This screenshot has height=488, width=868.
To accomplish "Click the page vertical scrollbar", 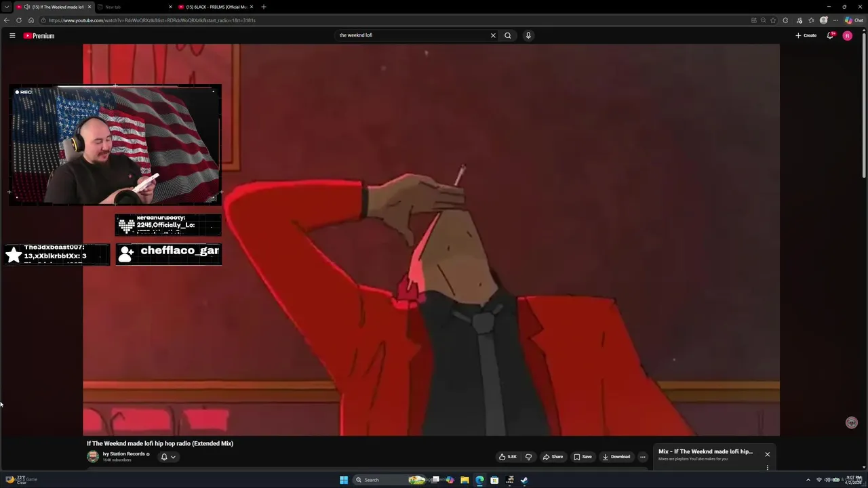I will pos(865,105).
